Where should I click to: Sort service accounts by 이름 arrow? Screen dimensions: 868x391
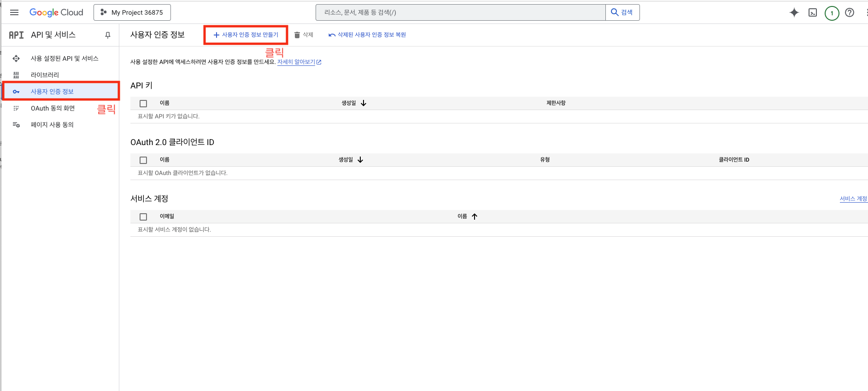point(474,216)
